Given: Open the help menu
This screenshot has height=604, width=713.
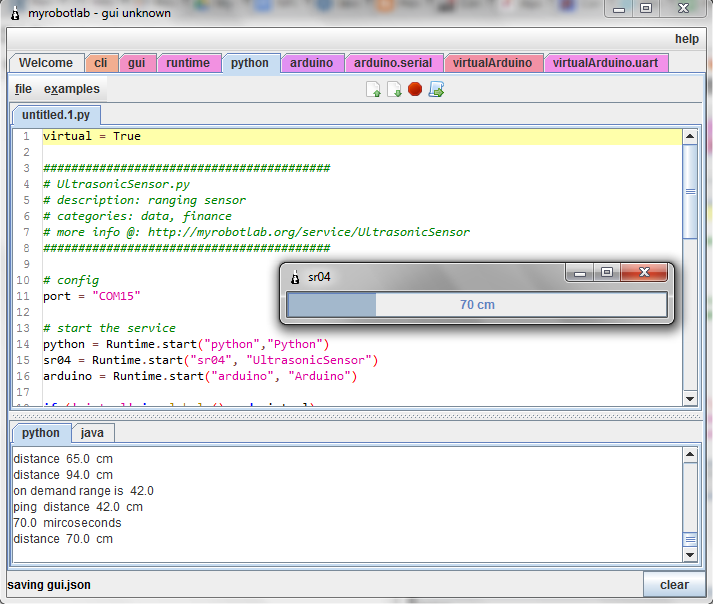Looking at the screenshot, I should 687,39.
